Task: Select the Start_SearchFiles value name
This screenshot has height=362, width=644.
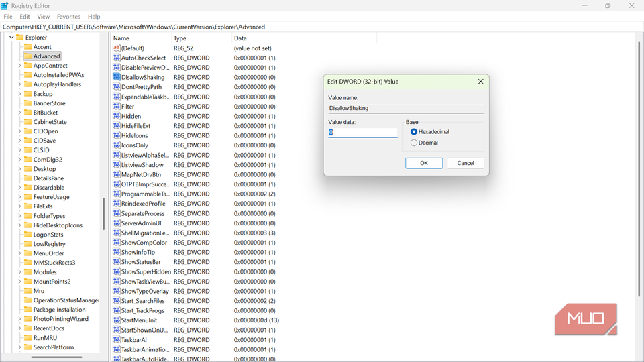Action: point(143,301)
